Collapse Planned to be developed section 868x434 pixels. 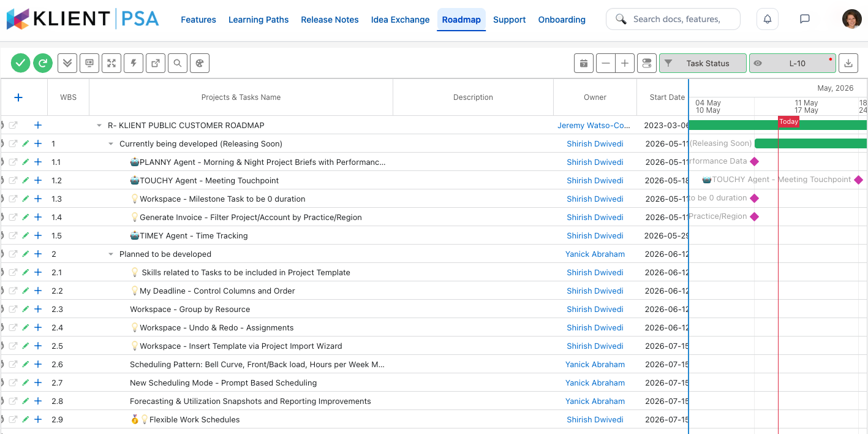[x=111, y=254]
